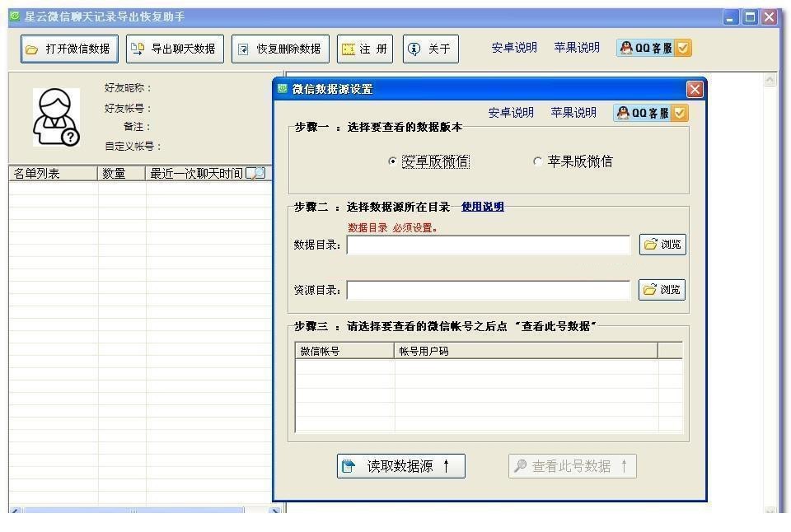Click the 恢复删除数据 toolbar button
The image size is (791, 532).
click(280, 49)
